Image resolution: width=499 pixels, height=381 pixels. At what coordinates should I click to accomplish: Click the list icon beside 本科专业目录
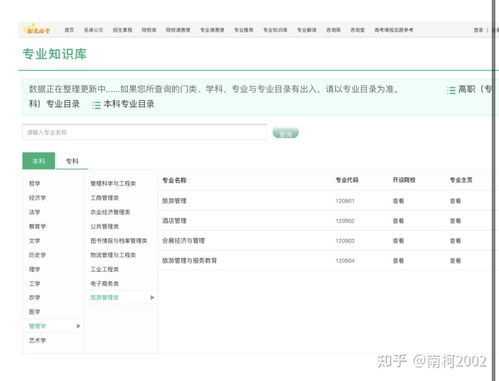[96, 105]
